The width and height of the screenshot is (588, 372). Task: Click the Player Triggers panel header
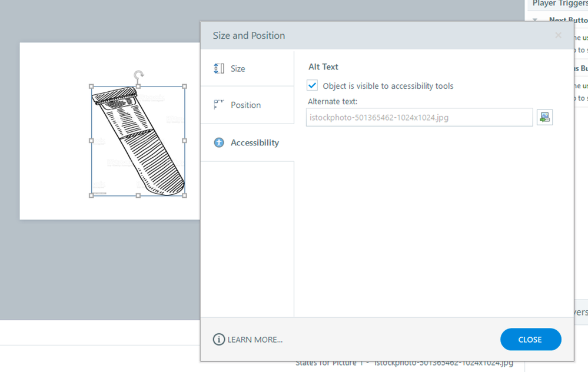click(x=559, y=4)
